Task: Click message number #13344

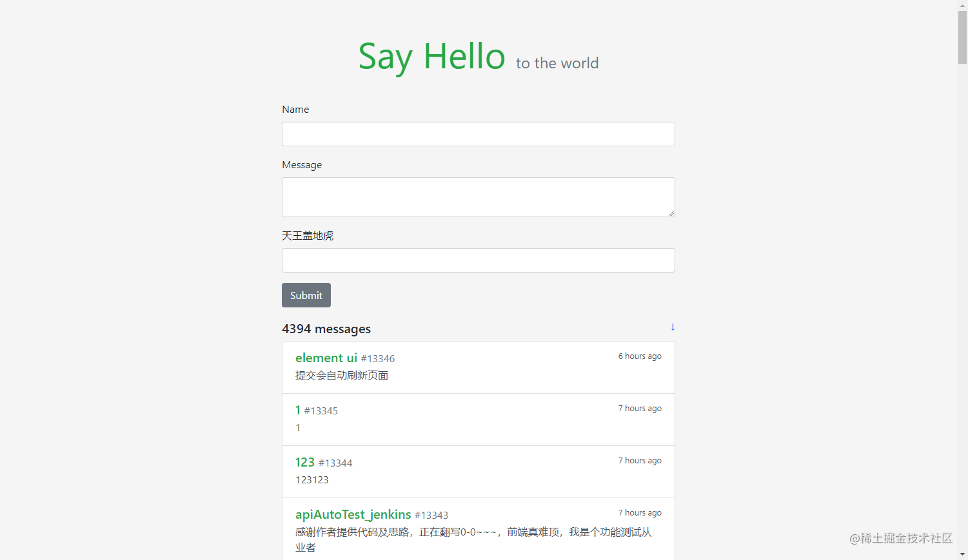Action: (x=335, y=463)
